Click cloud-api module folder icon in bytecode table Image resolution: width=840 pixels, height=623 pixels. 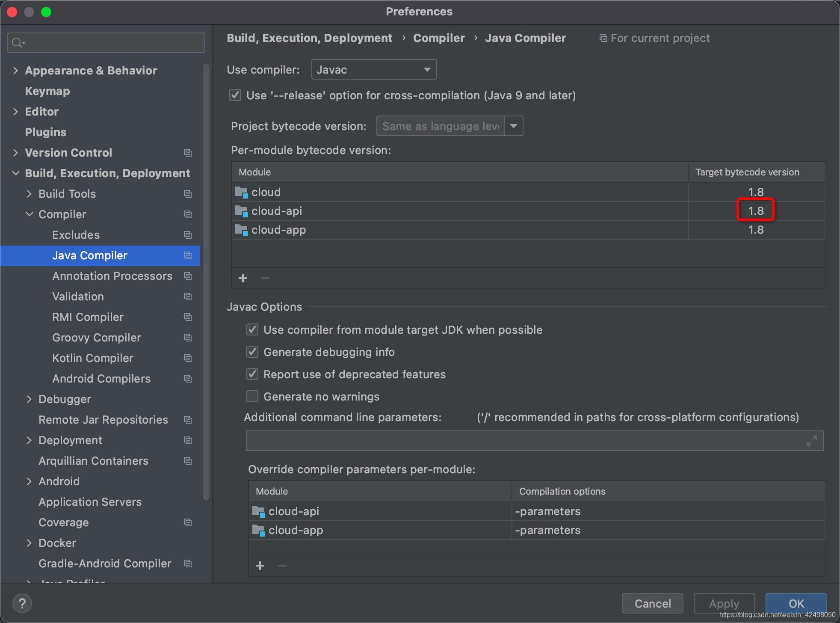[241, 211]
